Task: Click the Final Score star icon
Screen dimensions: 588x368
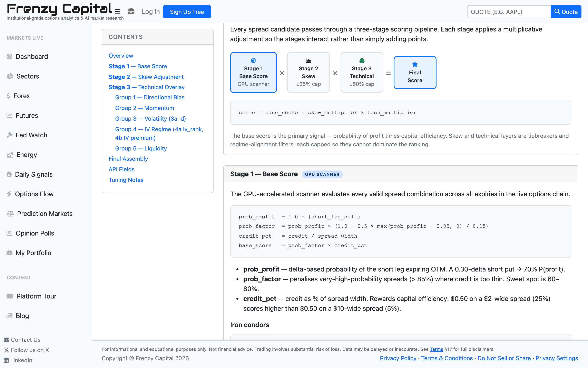Action: (x=415, y=64)
